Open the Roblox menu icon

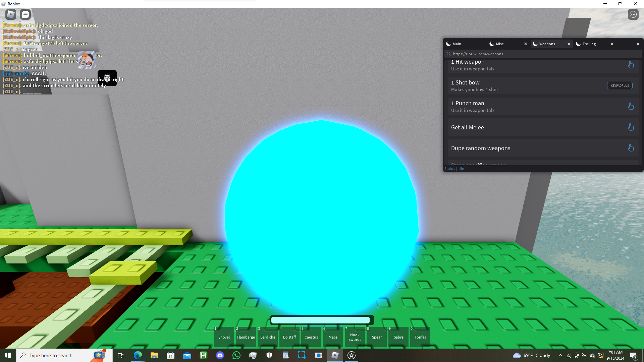click(11, 14)
